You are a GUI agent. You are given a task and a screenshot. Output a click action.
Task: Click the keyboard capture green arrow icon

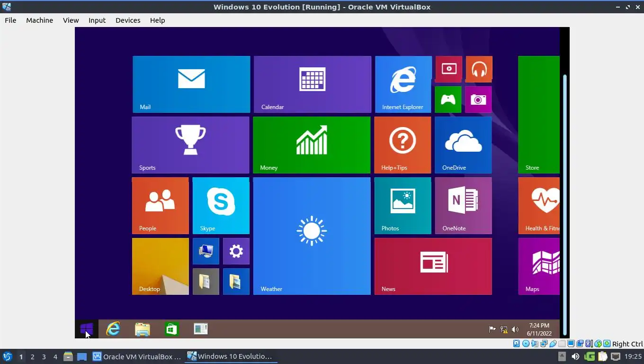[x=607, y=344]
